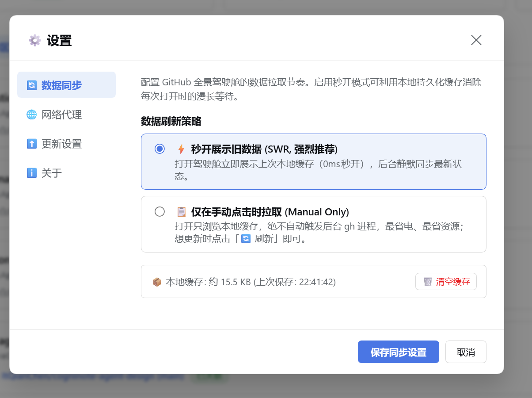This screenshot has width=532, height=398.
Task: Click the 取消 button
Action: (x=466, y=352)
